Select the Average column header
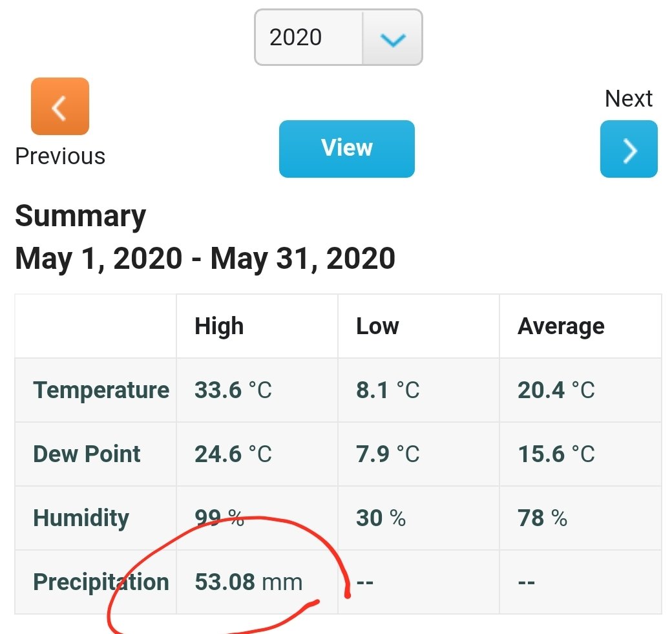The image size is (672, 634). point(561,326)
